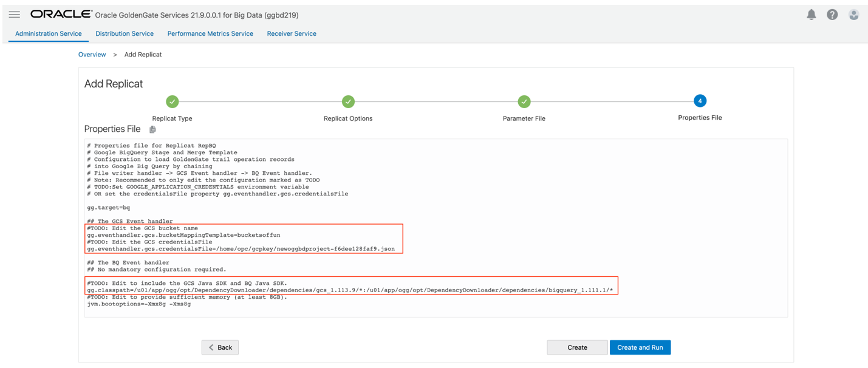The height and width of the screenshot is (368, 868).
Task: Switch to the Distribution Service tab
Action: 125,33
